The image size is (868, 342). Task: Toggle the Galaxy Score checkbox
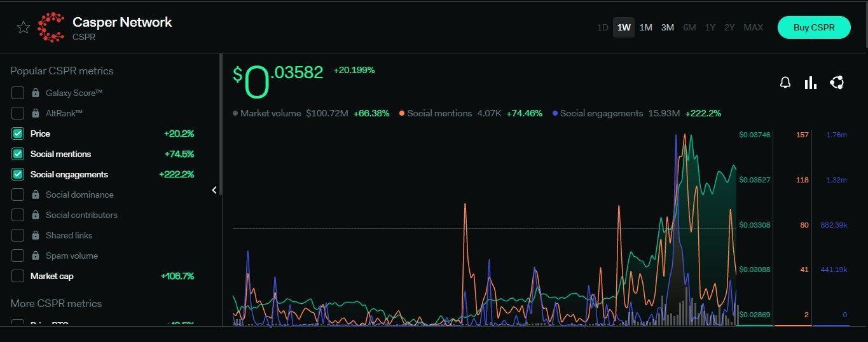(x=18, y=93)
